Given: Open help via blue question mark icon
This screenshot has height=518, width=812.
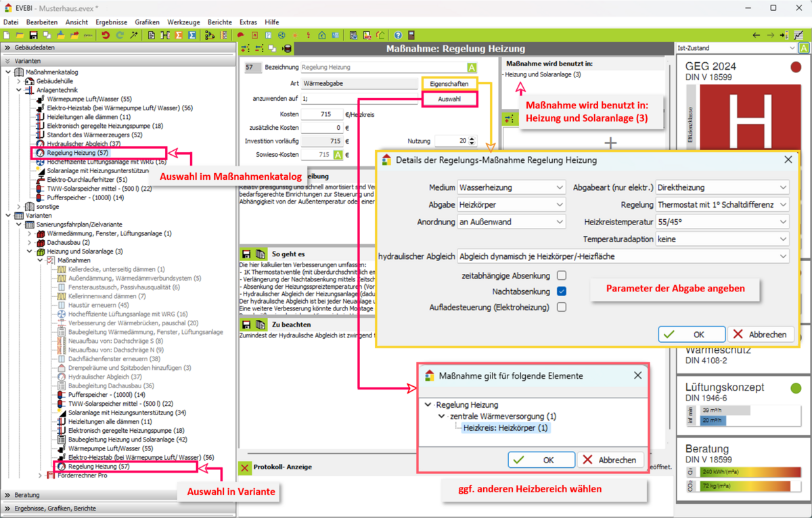Looking at the screenshot, I should click(x=398, y=35).
